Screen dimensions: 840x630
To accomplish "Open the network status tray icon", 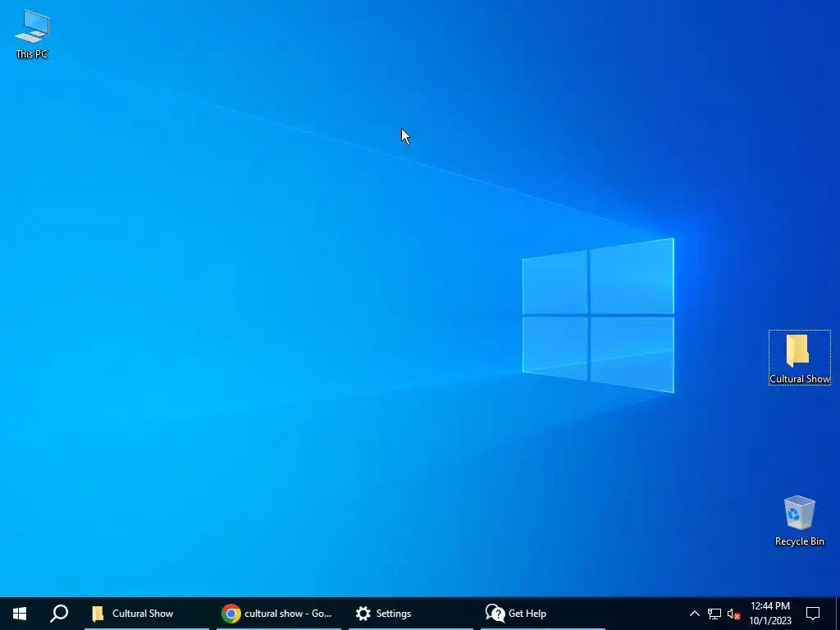I will (x=714, y=614).
